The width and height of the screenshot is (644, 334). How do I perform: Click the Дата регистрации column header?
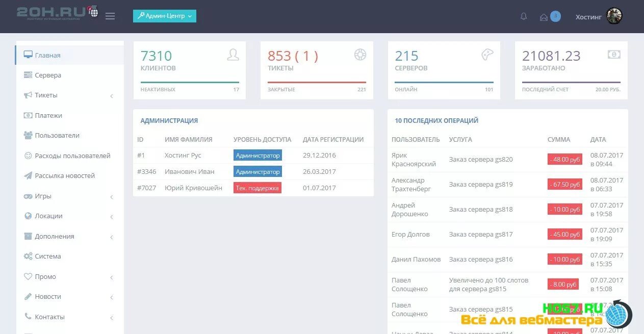point(333,140)
